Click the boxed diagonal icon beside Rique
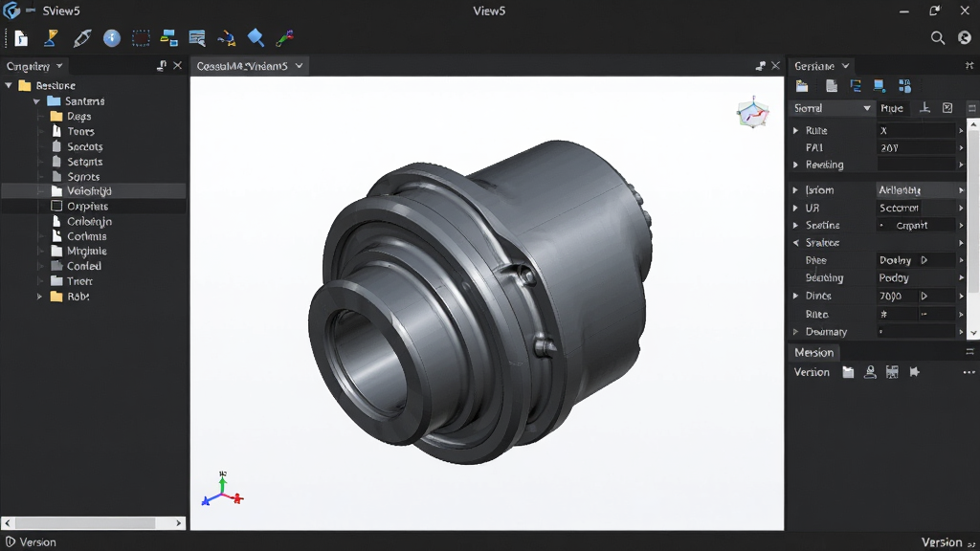Screen dimensions: 980x551 947,108
